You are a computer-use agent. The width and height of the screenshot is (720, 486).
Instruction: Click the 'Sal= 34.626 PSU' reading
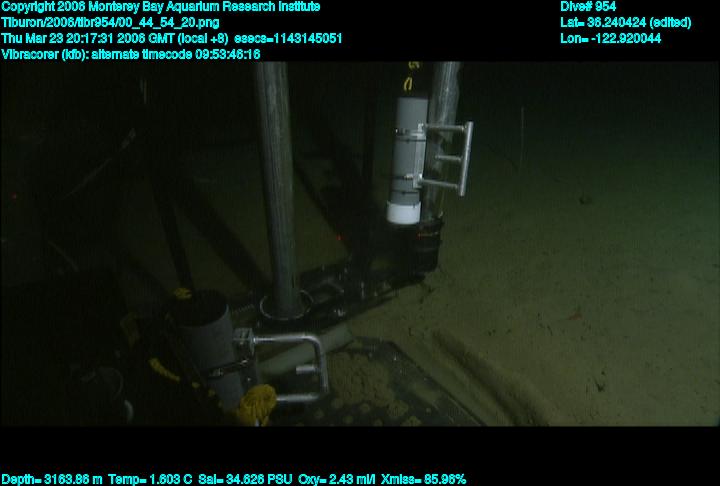245,480
